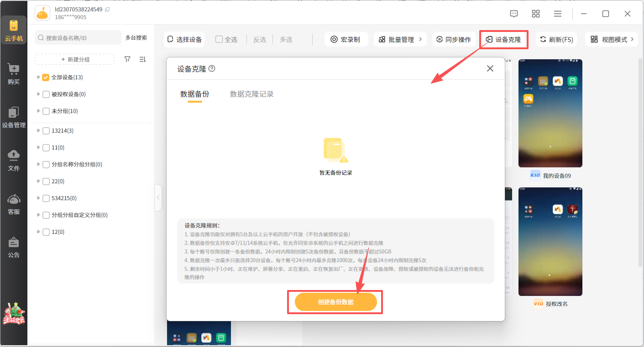Image resolution: width=644 pixels, height=347 pixels.
Task: Copy the account ID with copy icon
Action: (107, 10)
